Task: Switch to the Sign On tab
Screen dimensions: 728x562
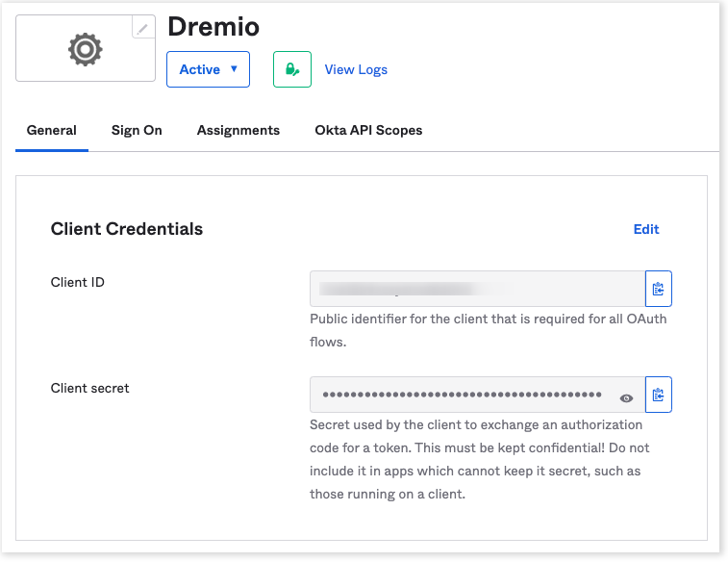Action: click(137, 130)
